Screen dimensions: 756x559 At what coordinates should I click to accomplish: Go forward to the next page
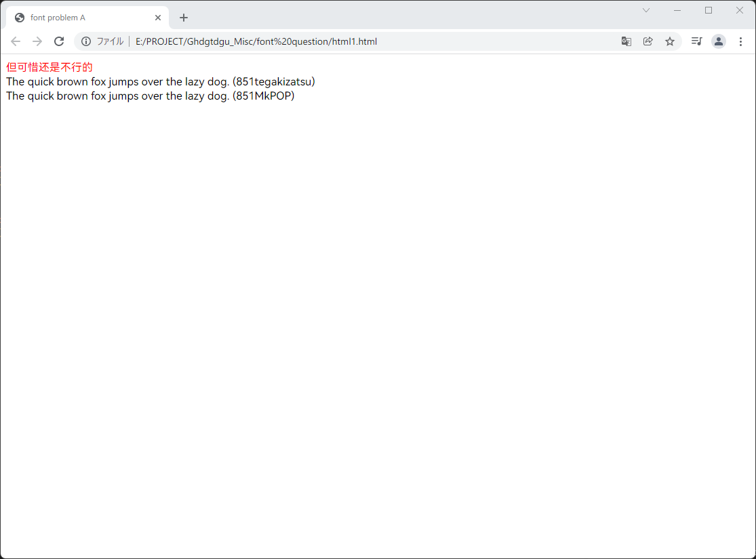pos(37,41)
